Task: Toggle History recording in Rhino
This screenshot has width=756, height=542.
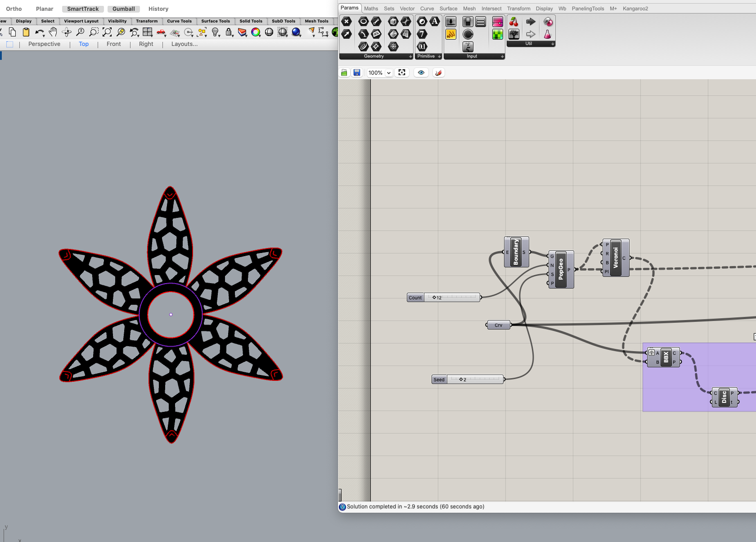Action: [x=158, y=9]
